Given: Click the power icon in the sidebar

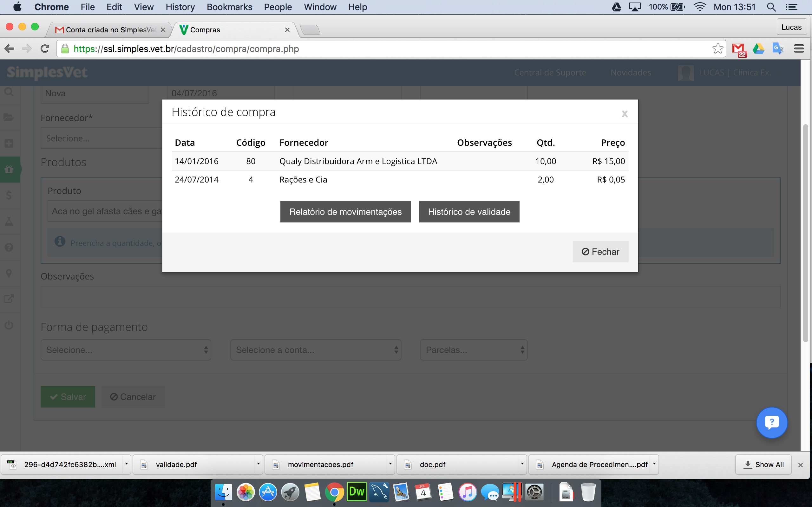Looking at the screenshot, I should 9,325.
